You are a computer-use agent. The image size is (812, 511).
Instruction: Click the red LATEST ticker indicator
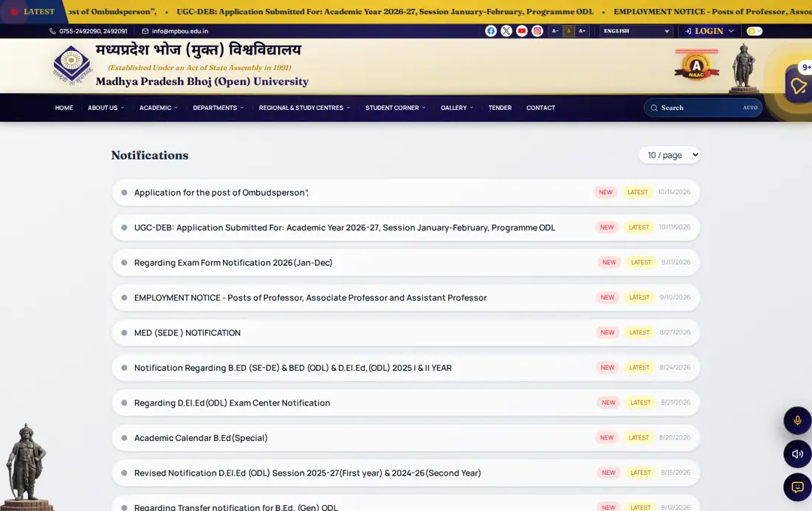coord(14,11)
